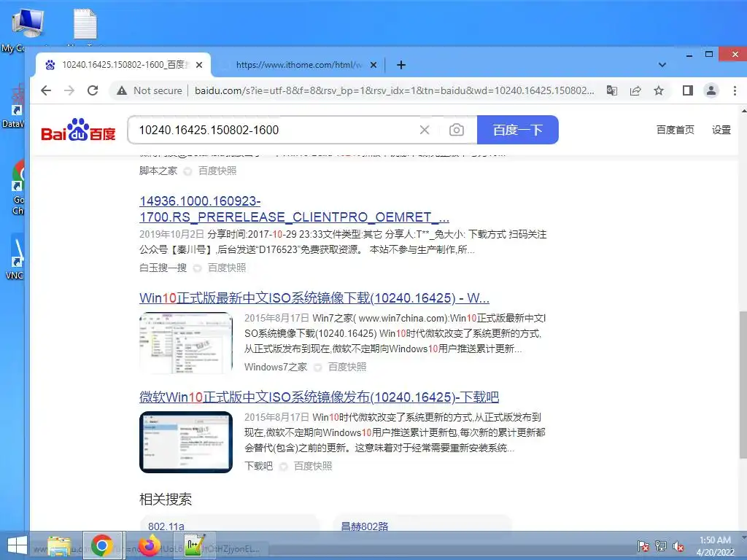Switch to the 10240.16425.150802-1600 Baidu tab
This screenshot has width=747, height=560.
pos(123,65)
